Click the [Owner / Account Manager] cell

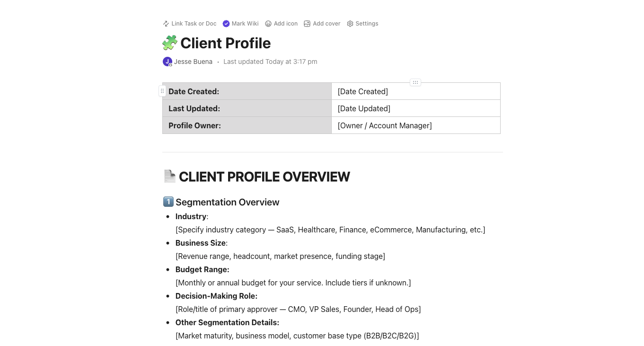pyautogui.click(x=385, y=125)
